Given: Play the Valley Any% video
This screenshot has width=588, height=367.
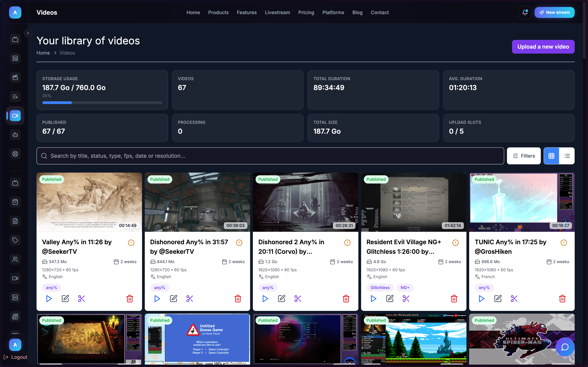Looking at the screenshot, I should [49, 299].
